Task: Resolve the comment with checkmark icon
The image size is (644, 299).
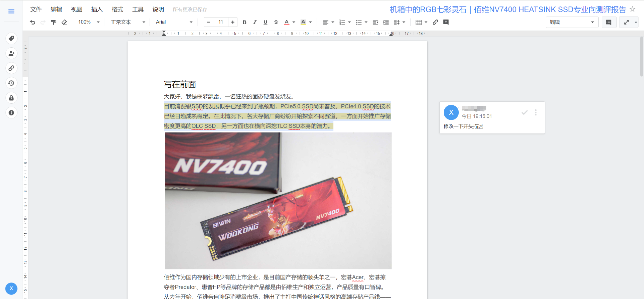Action: tap(525, 112)
